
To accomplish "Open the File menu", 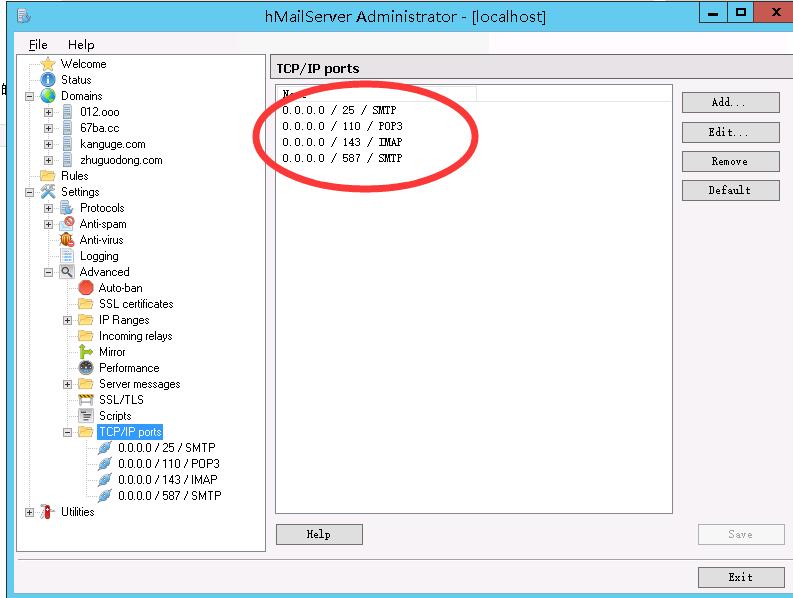I will point(38,45).
